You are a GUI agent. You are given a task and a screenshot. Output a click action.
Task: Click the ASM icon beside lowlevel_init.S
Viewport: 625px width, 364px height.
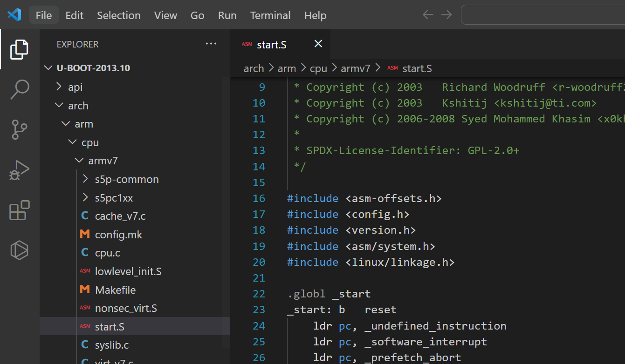pyautogui.click(x=85, y=271)
